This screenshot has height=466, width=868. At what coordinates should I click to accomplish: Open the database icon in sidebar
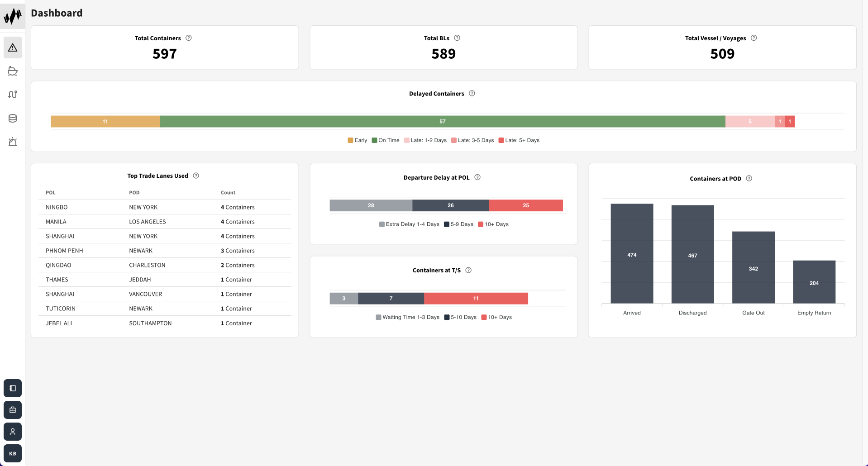[12, 118]
